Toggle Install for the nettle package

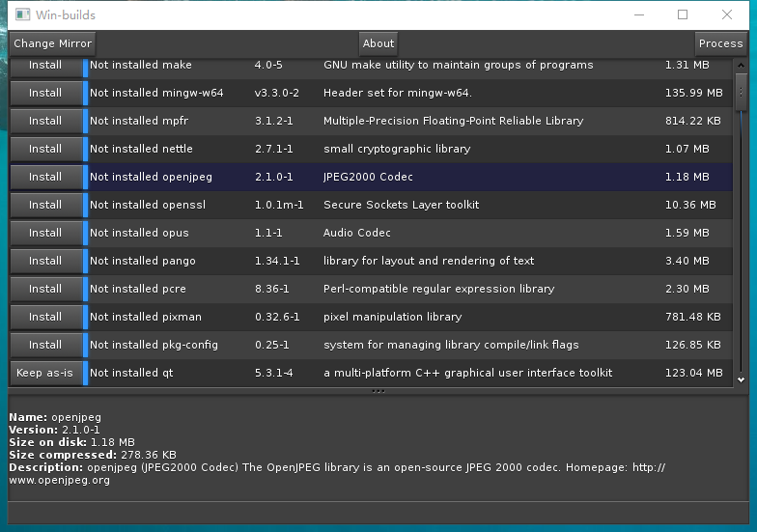click(45, 150)
